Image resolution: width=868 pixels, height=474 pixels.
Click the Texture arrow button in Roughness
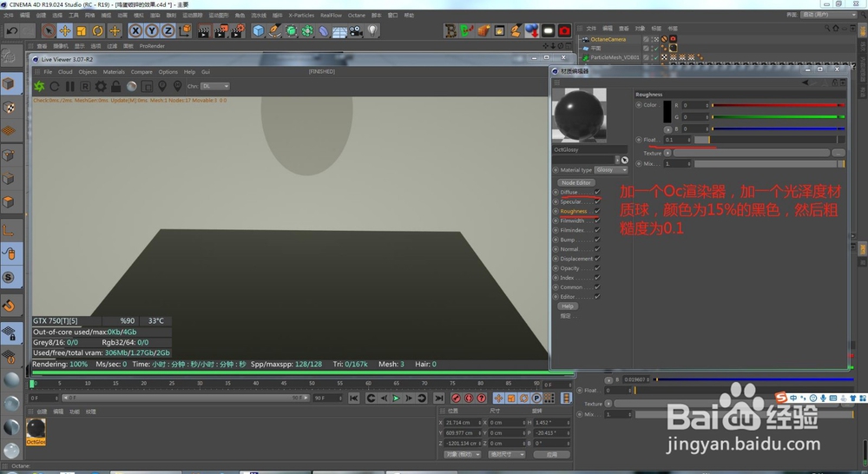click(x=667, y=153)
